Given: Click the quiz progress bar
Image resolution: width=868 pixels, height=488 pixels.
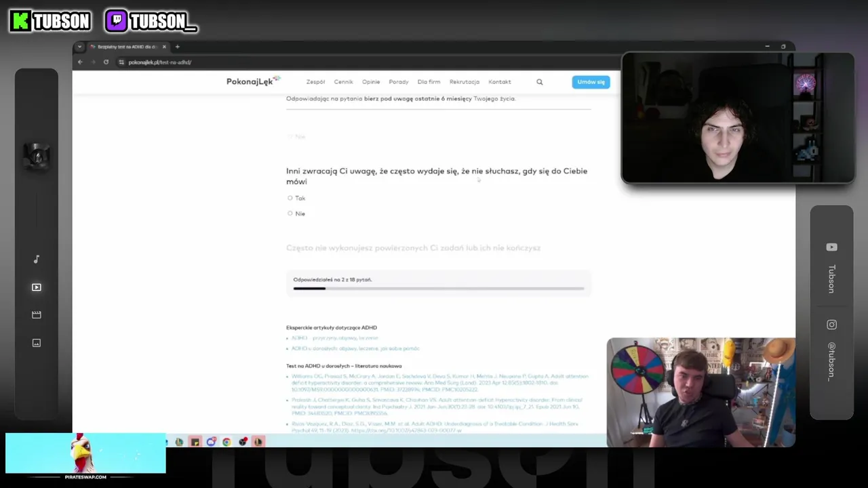Looking at the screenshot, I should click(439, 289).
